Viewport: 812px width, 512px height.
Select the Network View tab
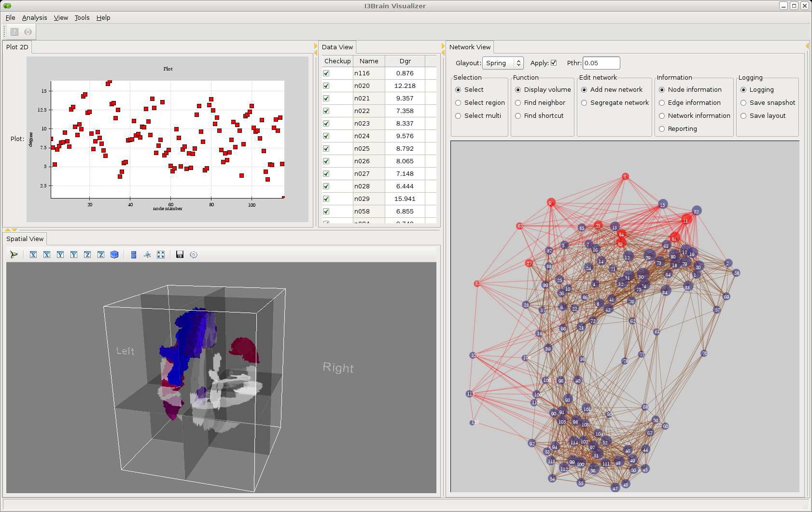click(x=470, y=47)
